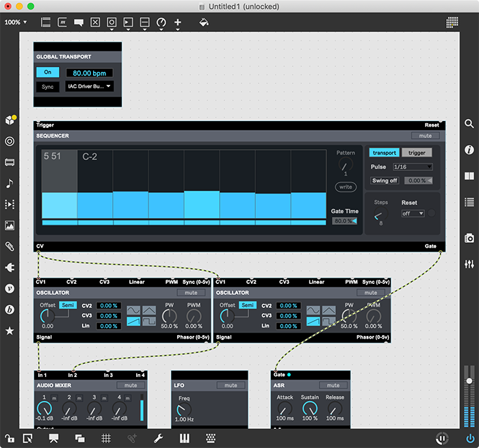This screenshot has height=448, width=479.
Task: Click the paperclip snippets icon in sidebar
Action: [10, 246]
